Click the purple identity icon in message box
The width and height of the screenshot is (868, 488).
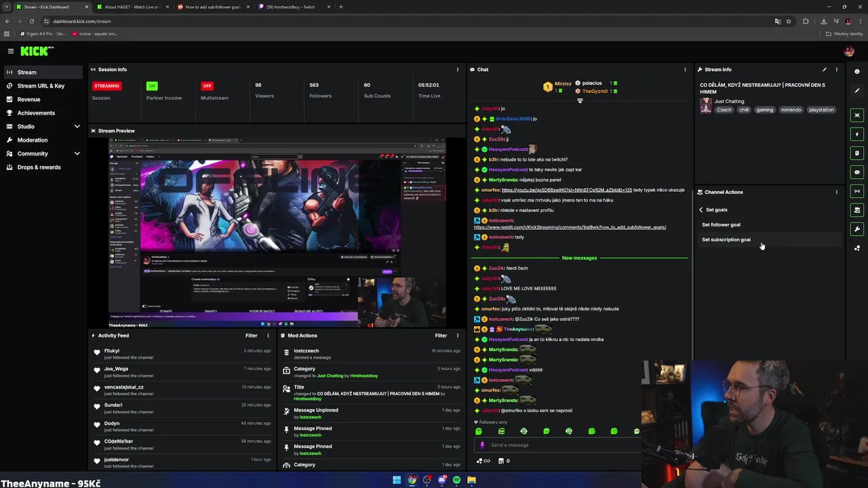(482, 445)
